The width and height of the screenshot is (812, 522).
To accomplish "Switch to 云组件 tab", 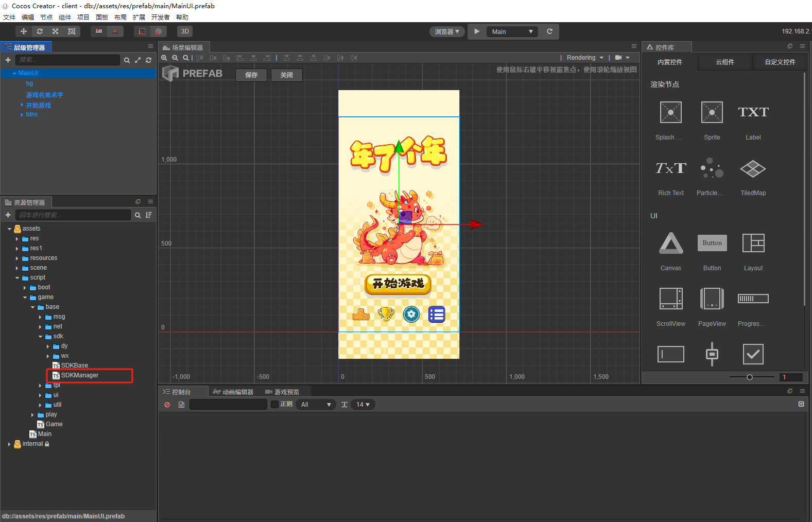I will point(725,62).
